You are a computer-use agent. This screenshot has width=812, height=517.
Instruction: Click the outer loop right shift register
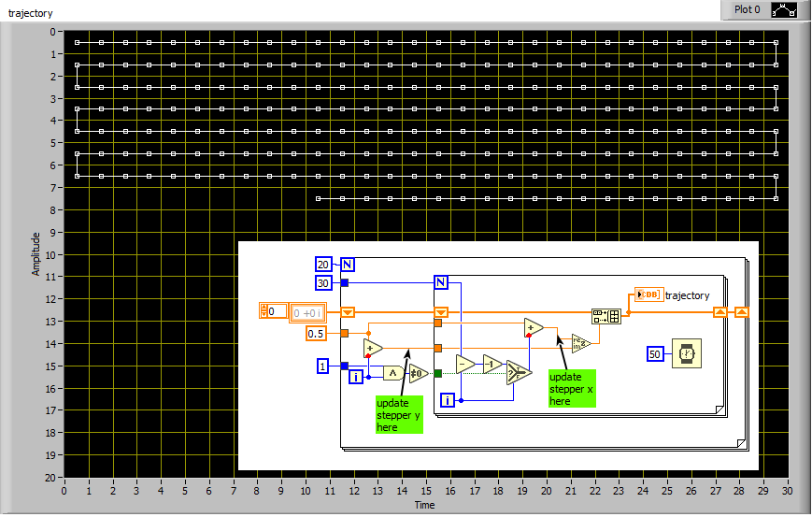(742, 312)
